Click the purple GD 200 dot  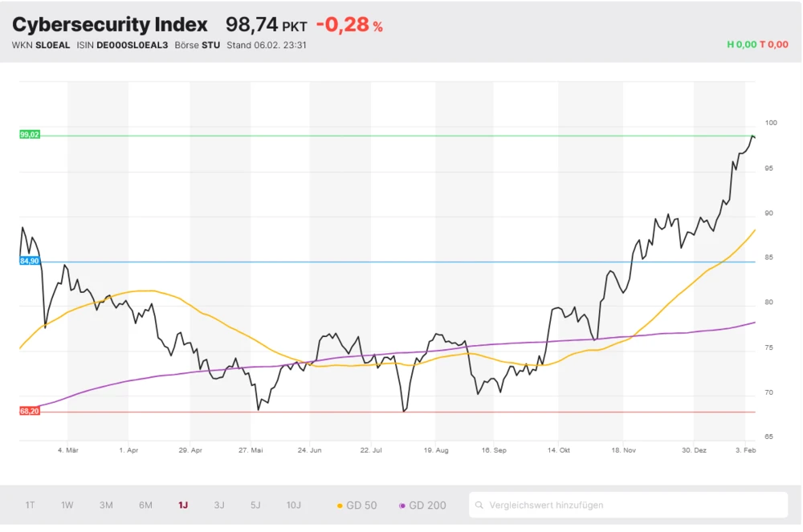pyautogui.click(x=402, y=506)
